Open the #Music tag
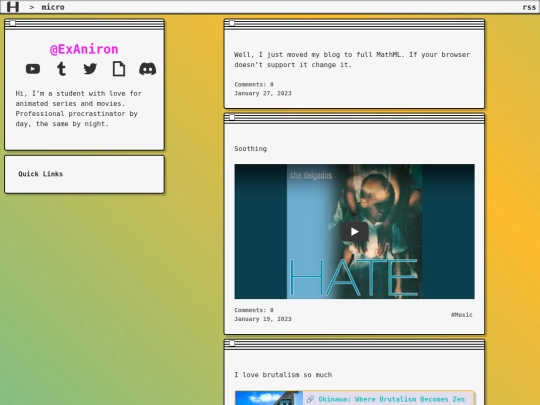 pos(462,314)
